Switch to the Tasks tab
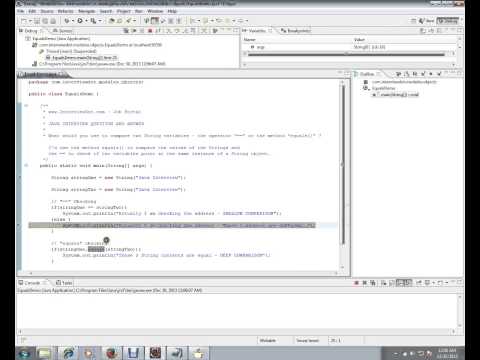The width and height of the screenshot is (480, 360). click(64, 283)
